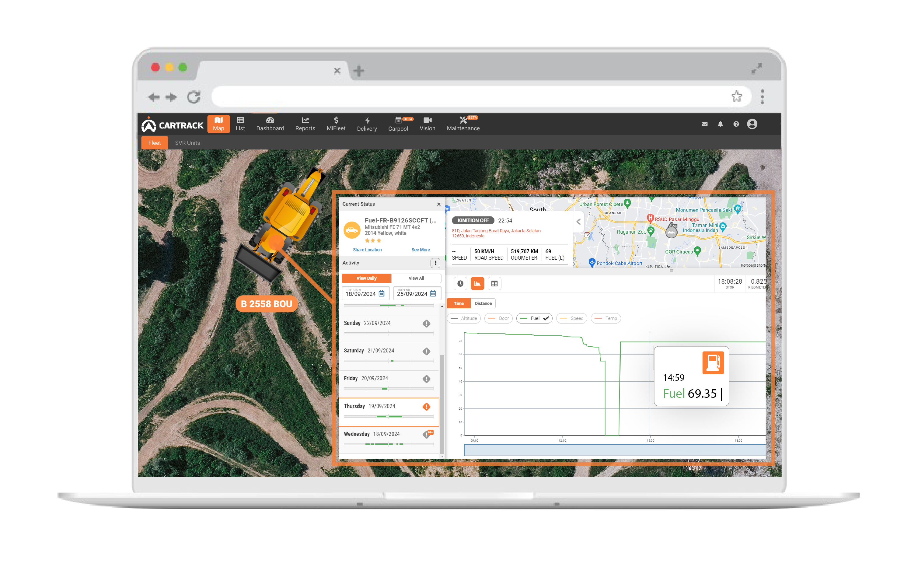The image size is (918, 588).
Task: Open the trip start calendar picker
Action: (x=381, y=293)
